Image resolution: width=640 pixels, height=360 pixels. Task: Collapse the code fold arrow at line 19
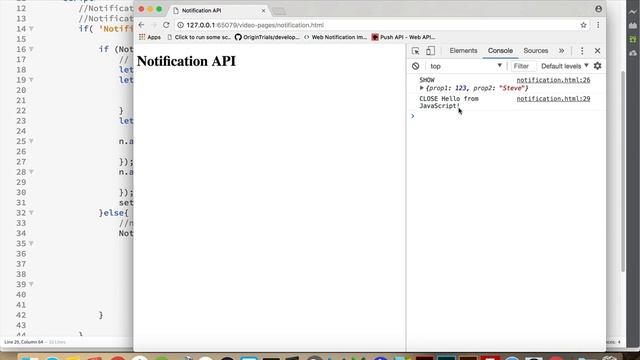coord(31,80)
